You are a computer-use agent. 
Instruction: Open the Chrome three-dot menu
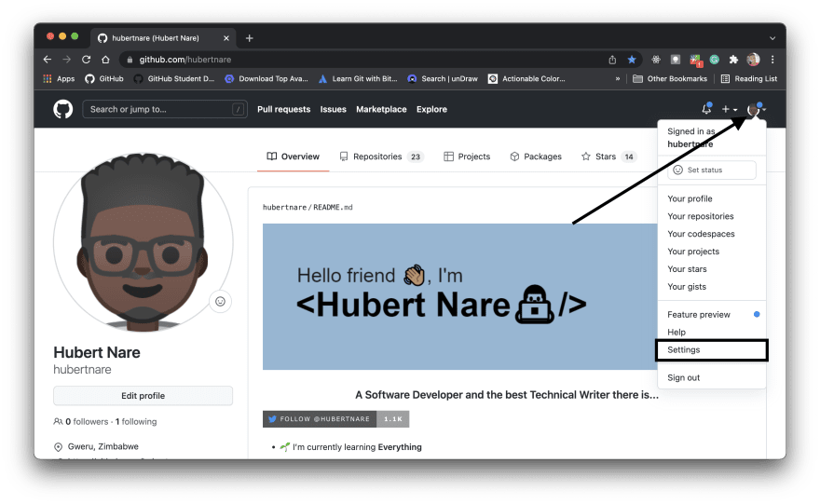(772, 60)
